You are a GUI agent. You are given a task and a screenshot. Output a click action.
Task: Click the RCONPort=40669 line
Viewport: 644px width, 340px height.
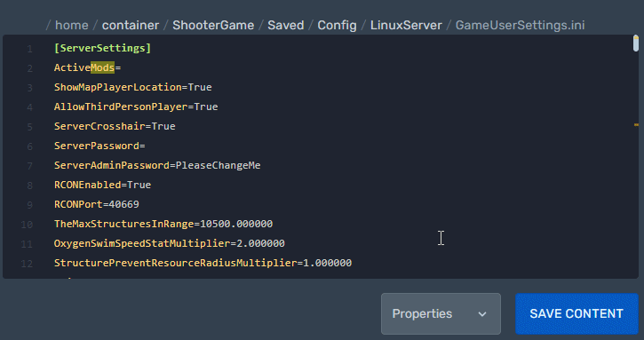point(97,204)
